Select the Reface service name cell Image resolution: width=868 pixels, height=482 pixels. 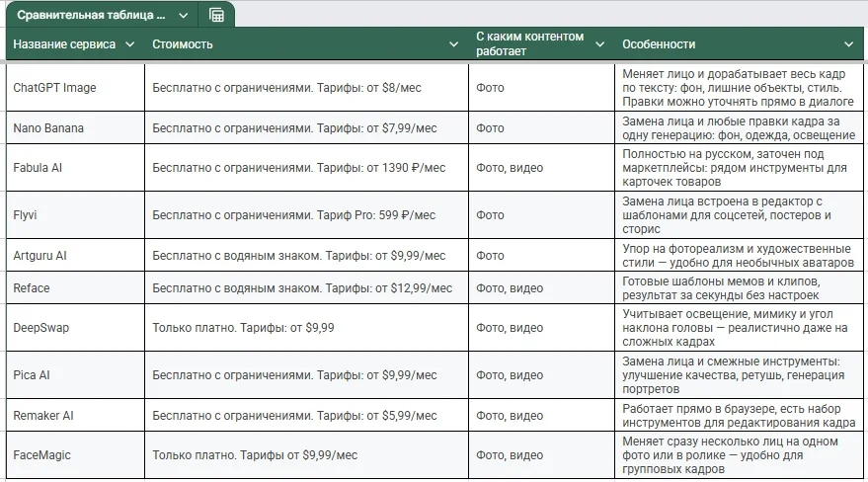point(75,287)
